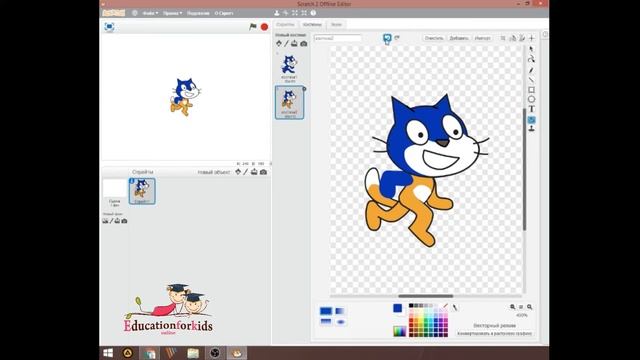Select the second costume thumbnail
The width and height of the screenshot is (640, 360).
(289, 102)
